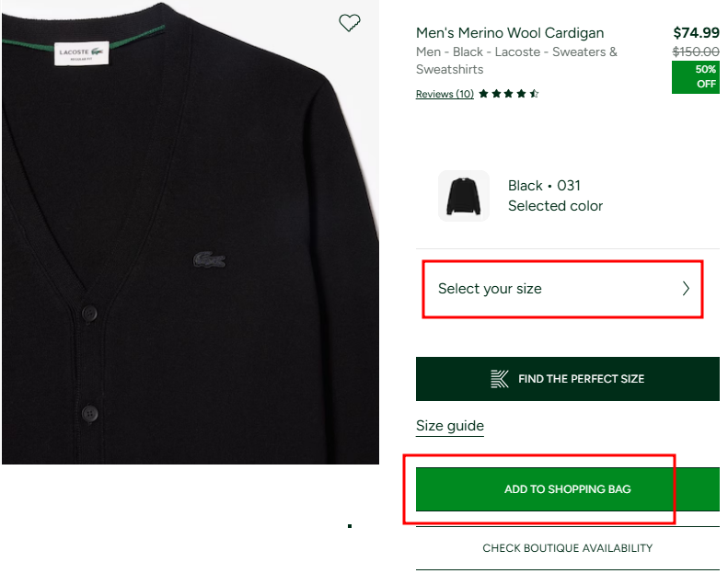Open the Select your size dropdown
The height and width of the screenshot is (585, 728).
[562, 289]
